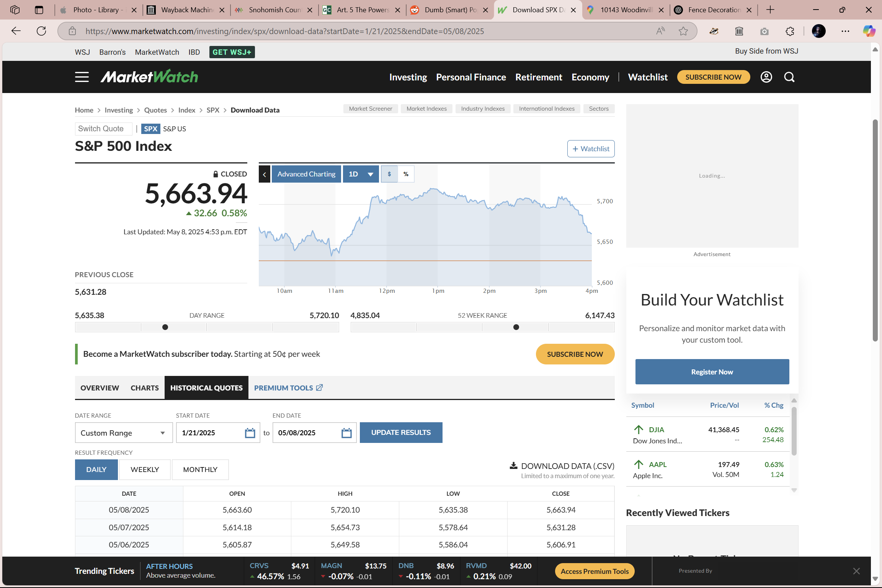Image resolution: width=882 pixels, height=588 pixels.
Task: Click the page vertical scrollbar thumb
Action: click(x=875, y=230)
